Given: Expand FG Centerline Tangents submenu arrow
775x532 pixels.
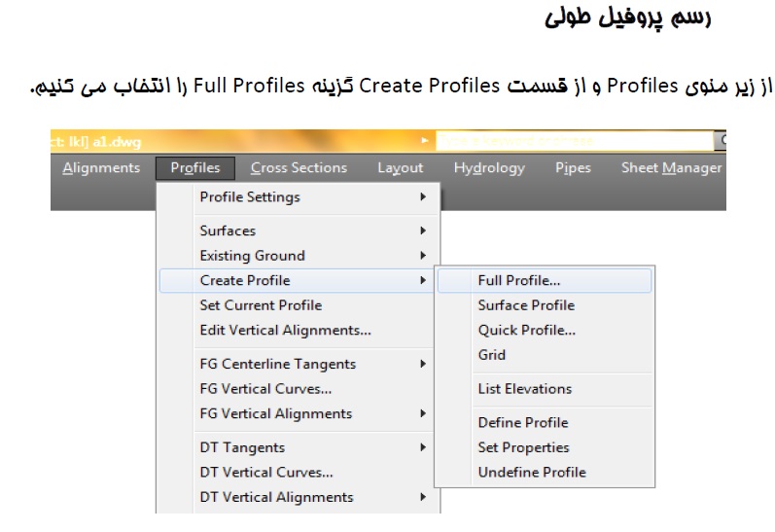Looking at the screenshot, I should pyautogui.click(x=423, y=364).
